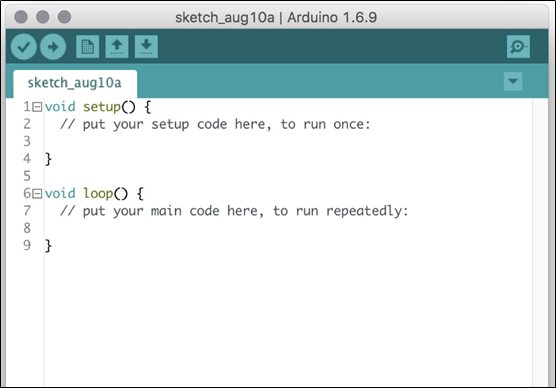Collapse the loop() function fold marker
The image size is (556, 388).
pos(37,194)
